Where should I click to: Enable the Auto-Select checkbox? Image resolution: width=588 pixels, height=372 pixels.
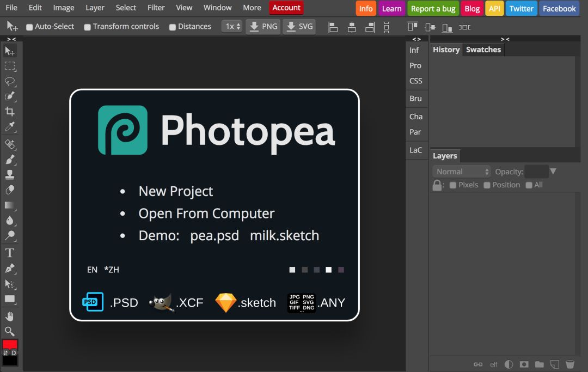tap(29, 27)
